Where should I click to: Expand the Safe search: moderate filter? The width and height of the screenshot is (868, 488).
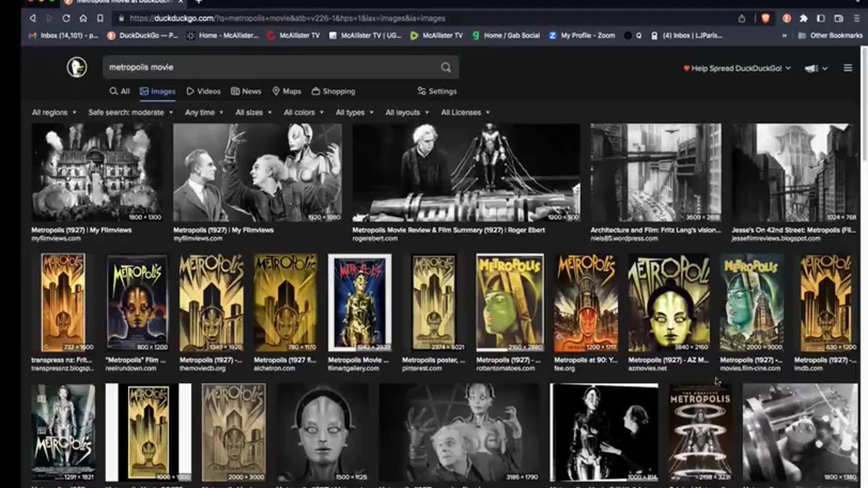pos(131,113)
